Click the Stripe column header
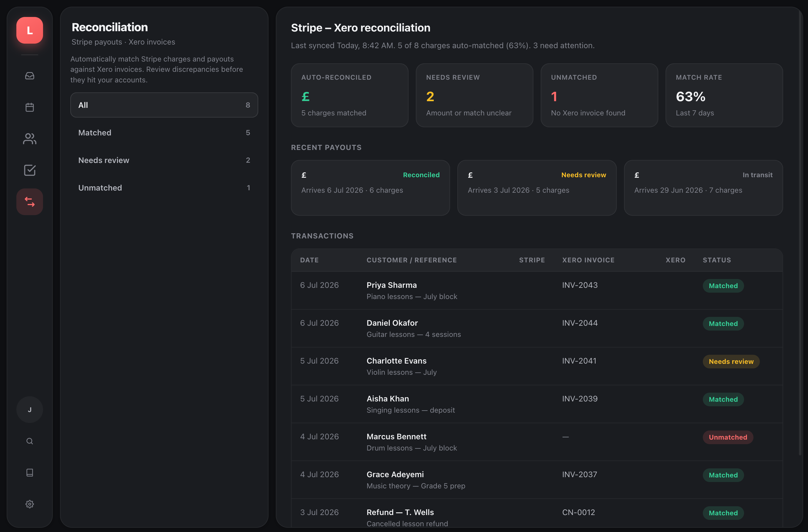Image resolution: width=808 pixels, height=532 pixels. point(532,260)
